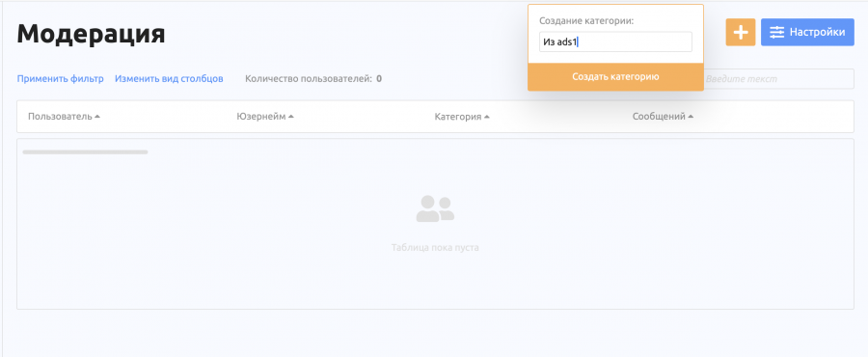Sort by the Пользователь column header
Image resolution: width=868 pixels, height=357 pixels.
pos(60,117)
